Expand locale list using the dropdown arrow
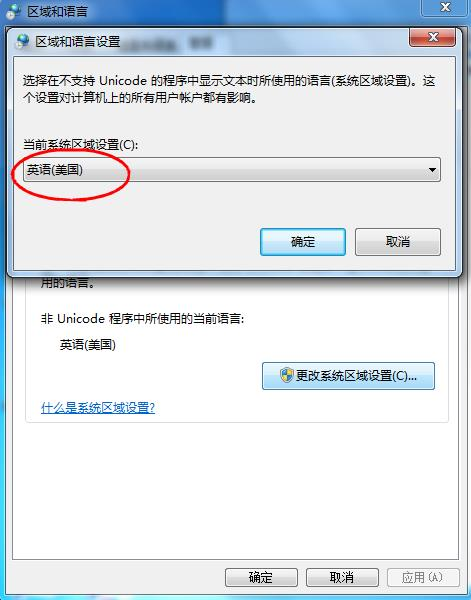The height and width of the screenshot is (600, 471). tap(432, 170)
